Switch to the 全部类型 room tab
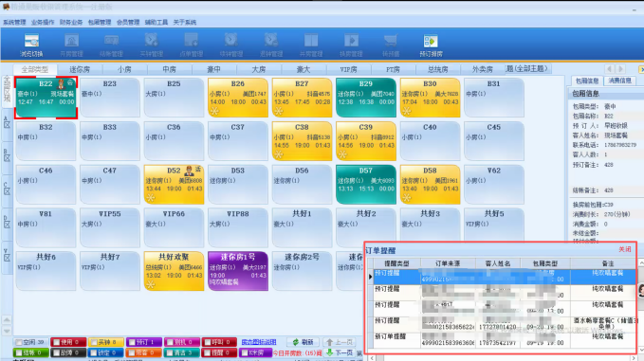The height and width of the screenshot is (361, 644). pos(35,70)
